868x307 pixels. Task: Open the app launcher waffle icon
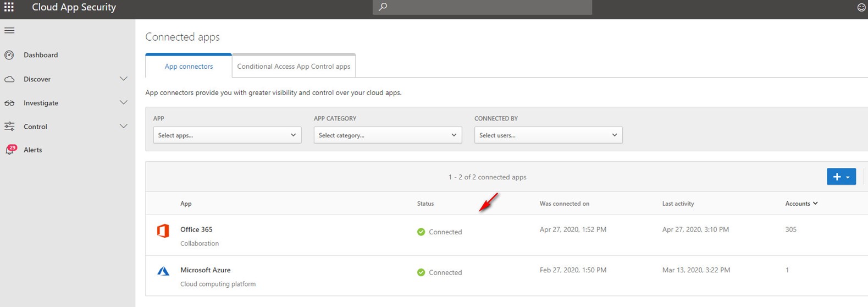coord(9,7)
